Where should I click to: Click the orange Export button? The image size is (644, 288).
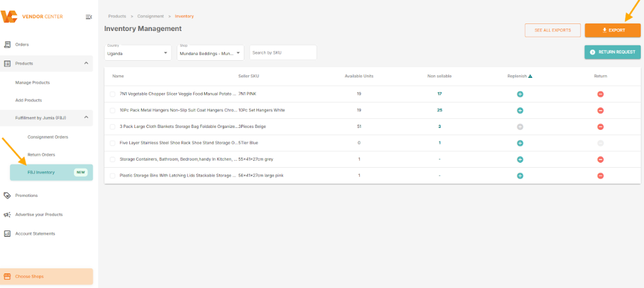pyautogui.click(x=612, y=30)
